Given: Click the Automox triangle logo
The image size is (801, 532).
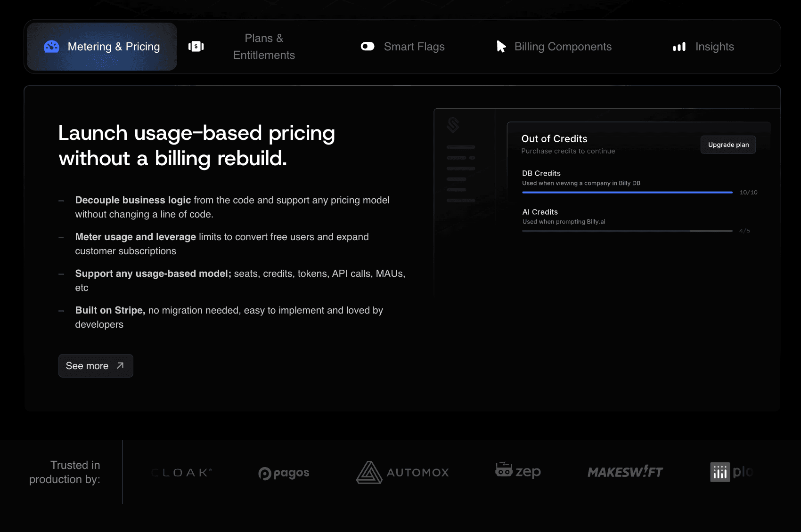Looking at the screenshot, I should (x=369, y=472).
